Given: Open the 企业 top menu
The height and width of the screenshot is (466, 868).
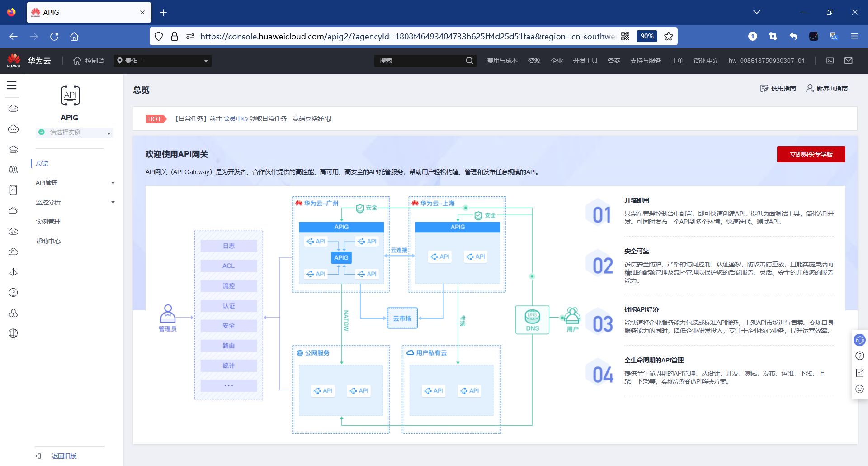Looking at the screenshot, I should [x=557, y=61].
